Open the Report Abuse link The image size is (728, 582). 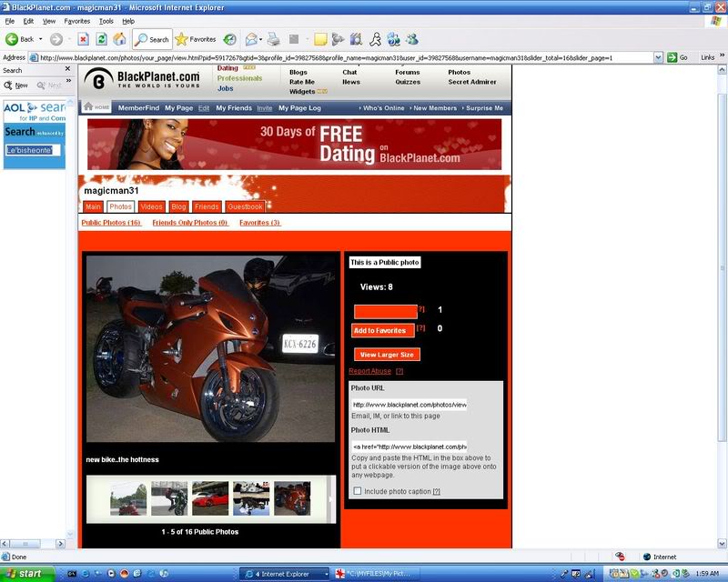pyautogui.click(x=369, y=372)
